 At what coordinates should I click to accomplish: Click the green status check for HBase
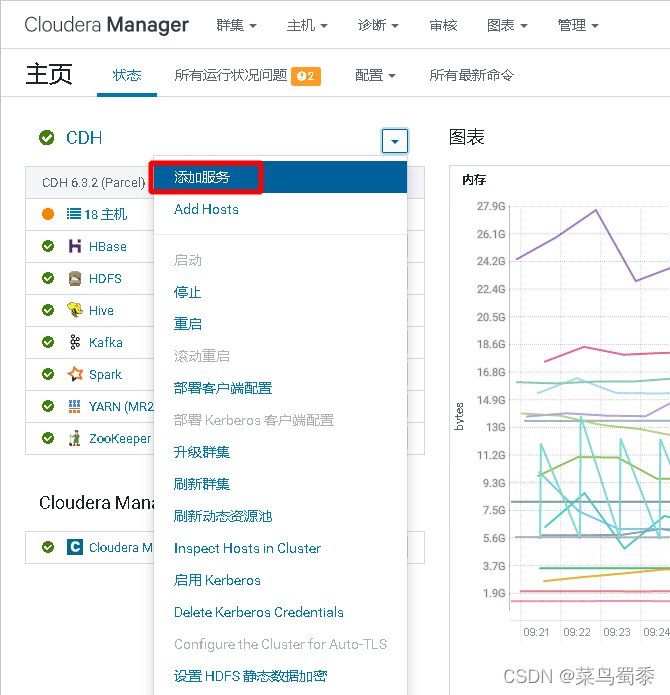48,246
